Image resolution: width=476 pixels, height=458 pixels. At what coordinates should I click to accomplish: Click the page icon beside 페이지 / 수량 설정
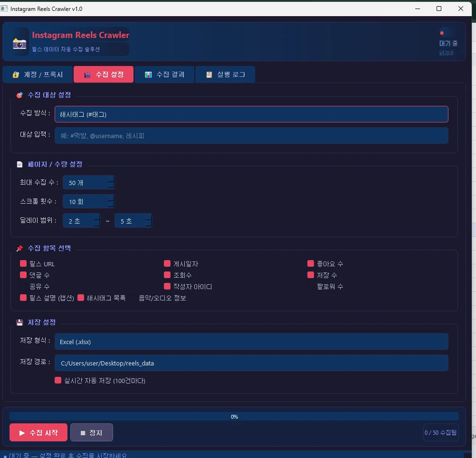[x=20, y=164]
